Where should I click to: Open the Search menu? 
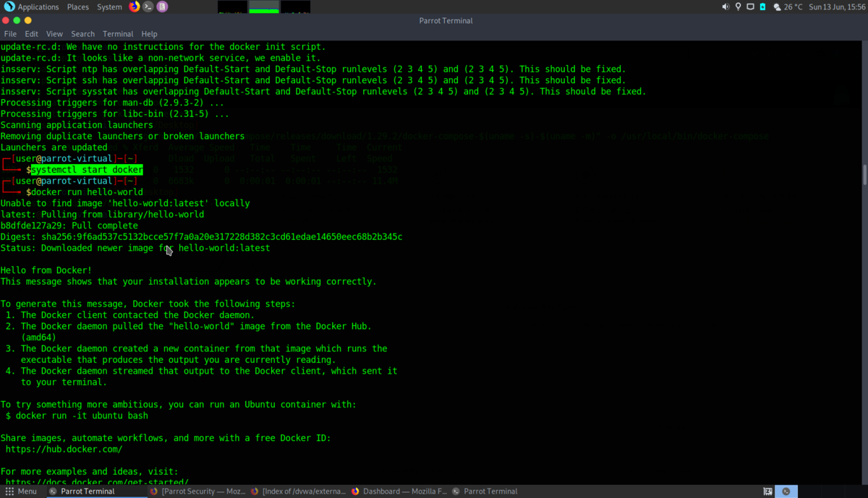[x=82, y=34]
